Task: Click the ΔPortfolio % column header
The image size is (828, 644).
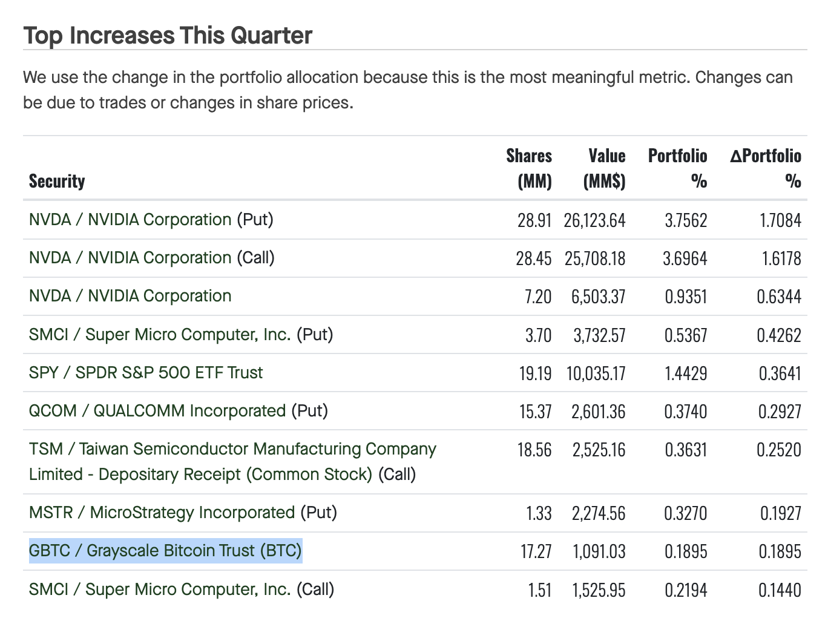Action: point(766,168)
